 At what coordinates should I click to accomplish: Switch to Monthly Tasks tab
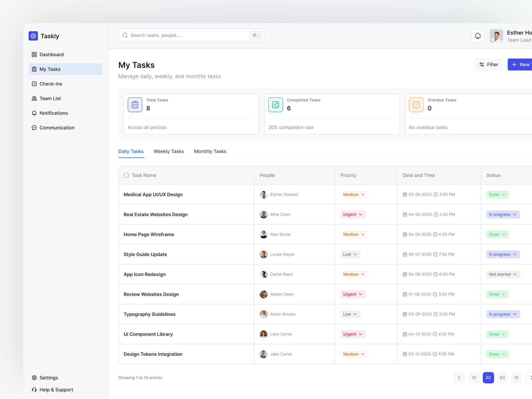210,151
